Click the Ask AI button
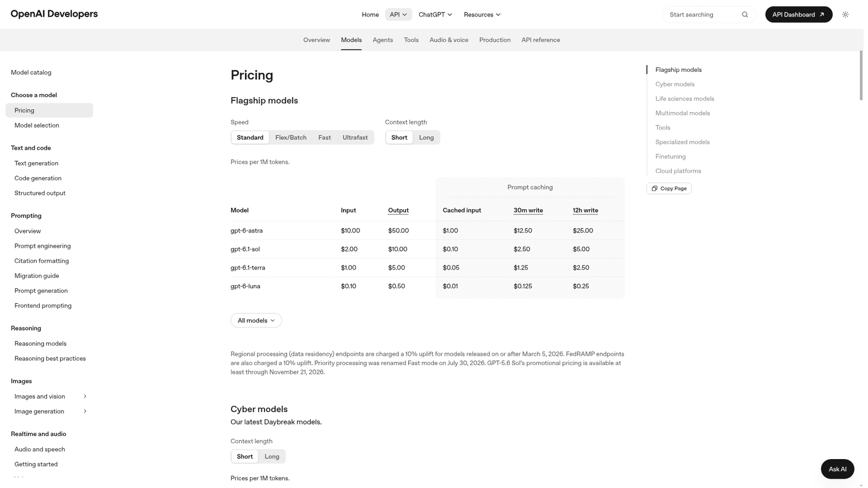The image size is (868, 488). point(837,469)
